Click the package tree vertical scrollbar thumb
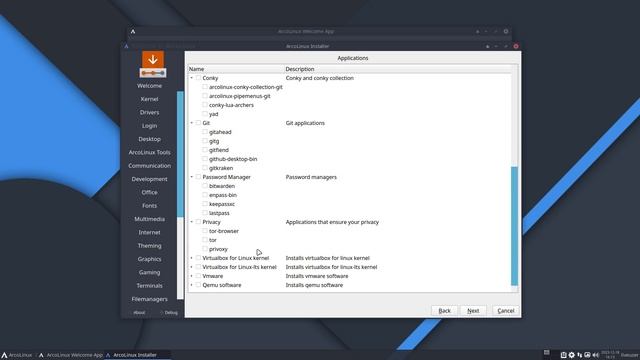The height and width of the screenshot is (360, 640). coord(514,226)
